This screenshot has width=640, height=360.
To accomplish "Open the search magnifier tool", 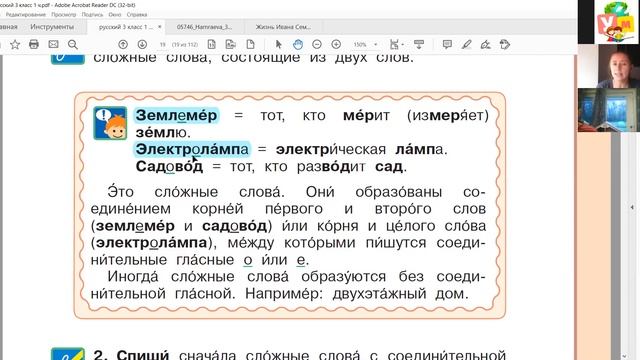I will [73, 44].
